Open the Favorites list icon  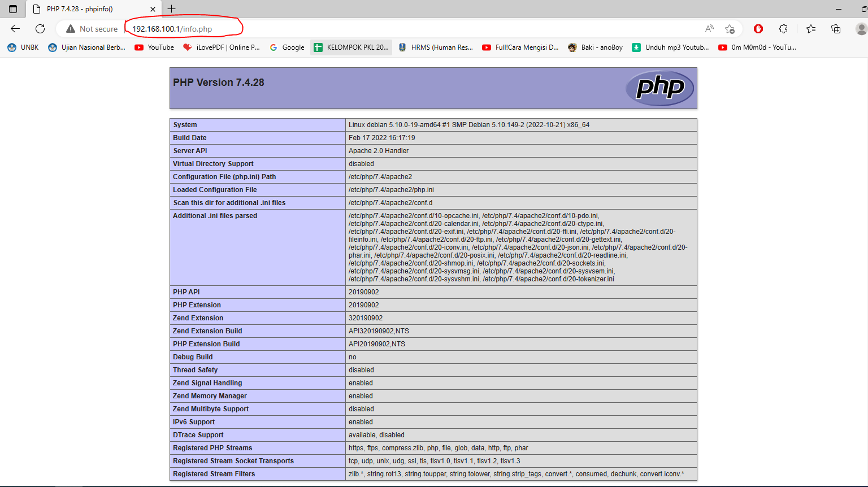[811, 29]
